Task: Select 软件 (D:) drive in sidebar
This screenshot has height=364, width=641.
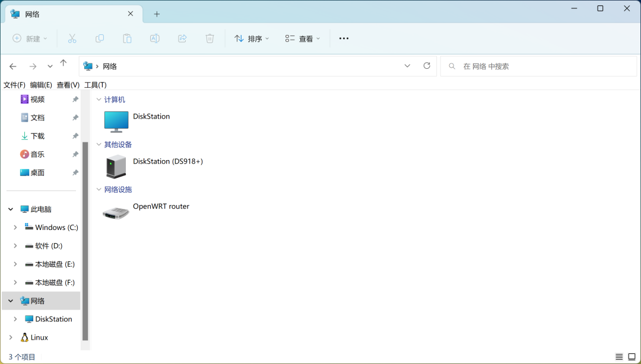Action: point(44,246)
